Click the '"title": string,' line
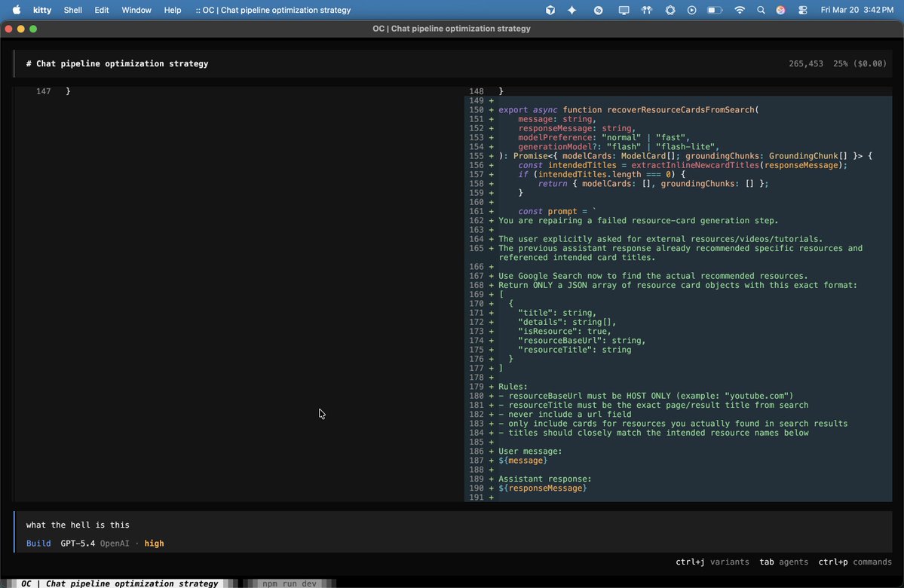The width and height of the screenshot is (904, 588). (557, 312)
